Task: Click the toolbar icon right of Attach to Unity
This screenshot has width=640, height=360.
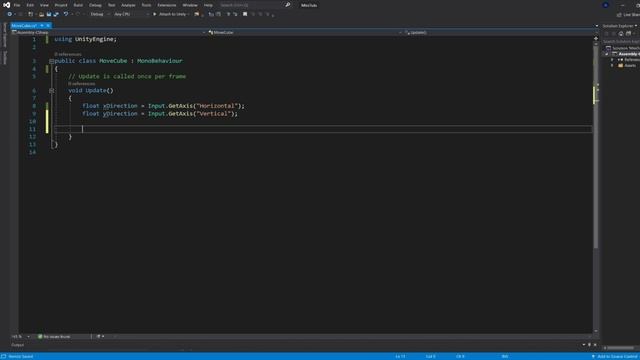Action: coord(197,14)
